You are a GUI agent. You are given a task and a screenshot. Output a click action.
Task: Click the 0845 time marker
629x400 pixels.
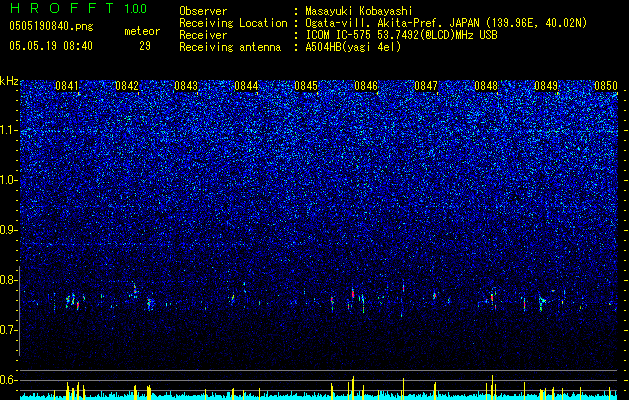click(x=306, y=86)
